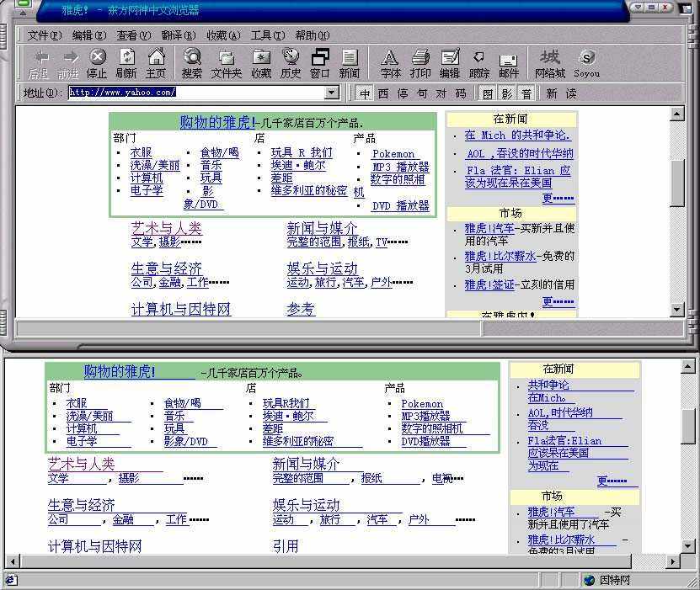Image resolution: width=700 pixels, height=590 pixels.
Task: Toggle the 影 button in address bar row
Action: pyautogui.click(x=506, y=93)
